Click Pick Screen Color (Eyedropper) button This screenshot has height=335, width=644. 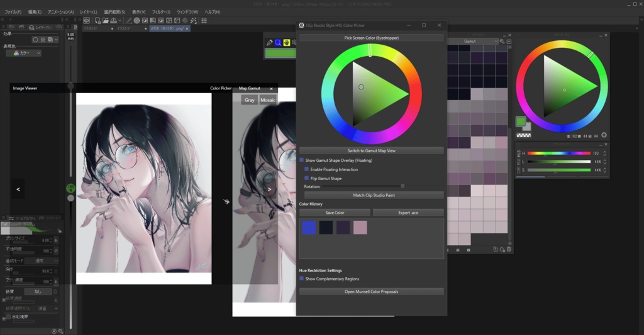[371, 38]
